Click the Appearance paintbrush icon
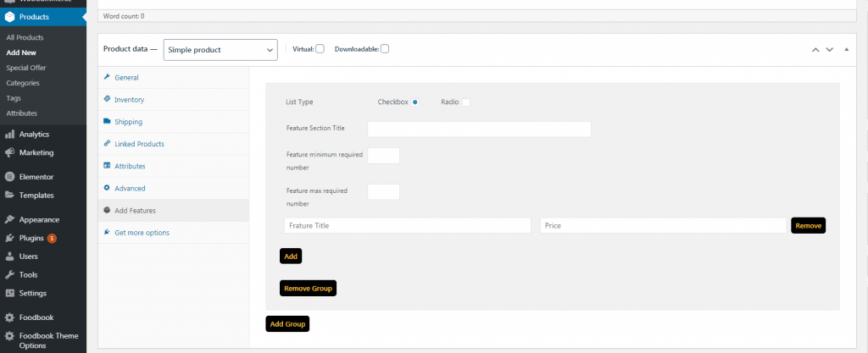This screenshot has height=353, width=868. pos(9,219)
